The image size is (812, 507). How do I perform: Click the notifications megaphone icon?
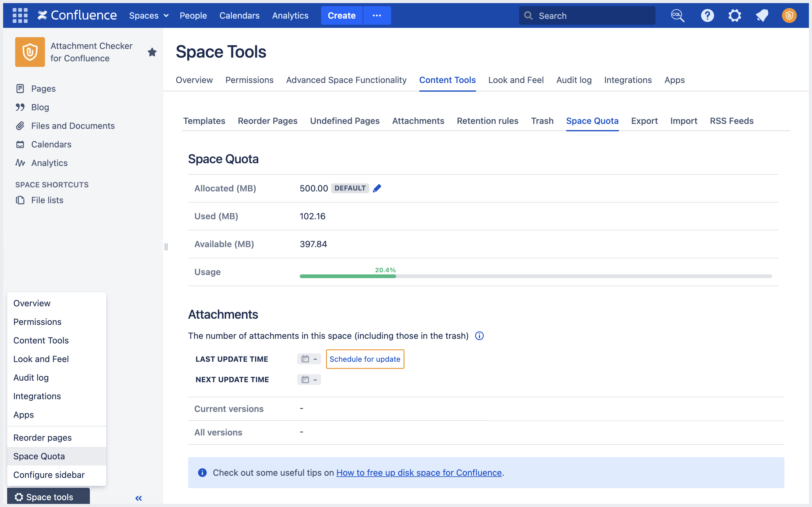[762, 15]
